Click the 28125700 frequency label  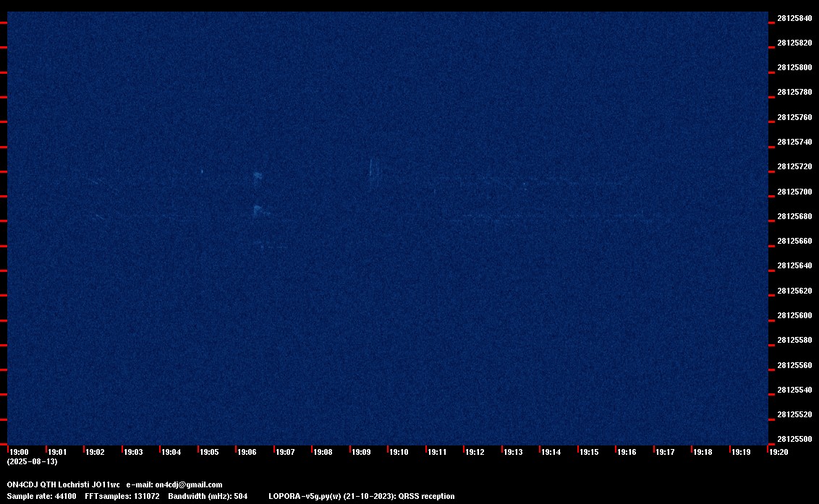[794, 192]
